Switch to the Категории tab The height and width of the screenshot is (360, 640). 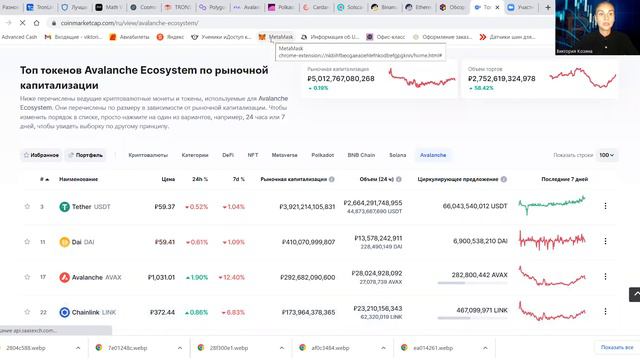point(195,155)
